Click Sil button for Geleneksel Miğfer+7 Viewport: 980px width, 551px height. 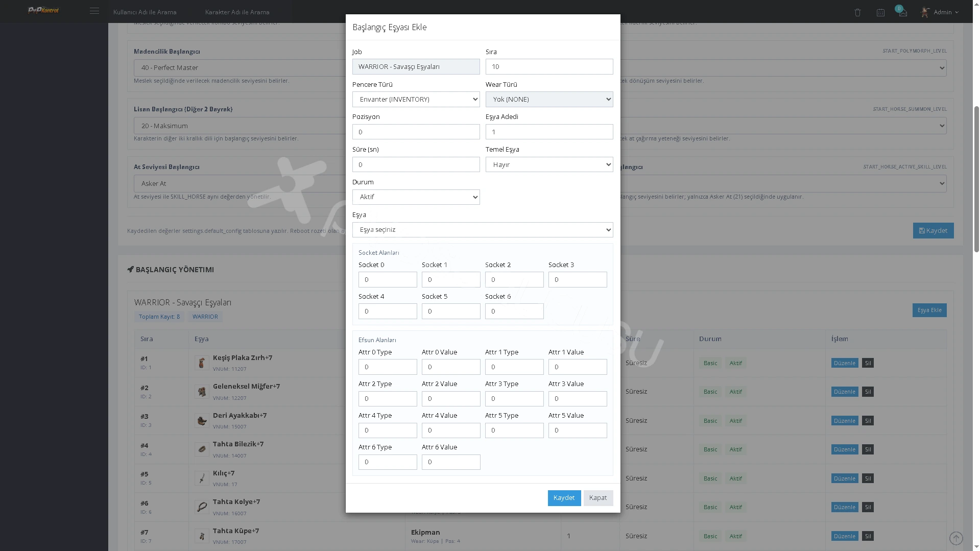[868, 392]
